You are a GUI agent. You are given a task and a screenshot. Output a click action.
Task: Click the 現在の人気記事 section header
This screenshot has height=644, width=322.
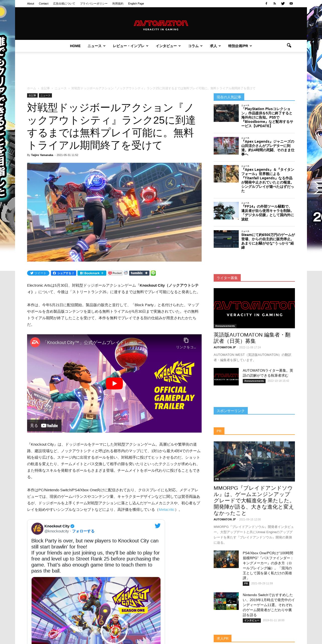click(x=229, y=97)
